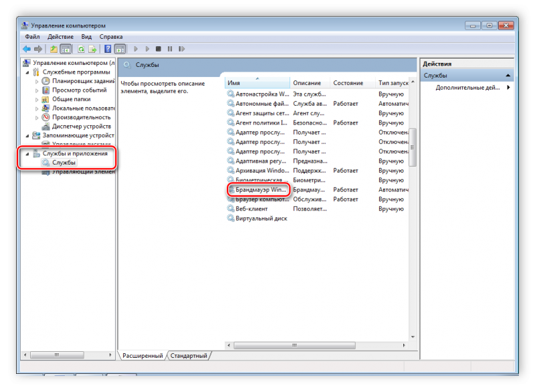Expand the Локальные пользователи node arrow
Screen dimensions: 535x392
pyautogui.click(x=37, y=109)
